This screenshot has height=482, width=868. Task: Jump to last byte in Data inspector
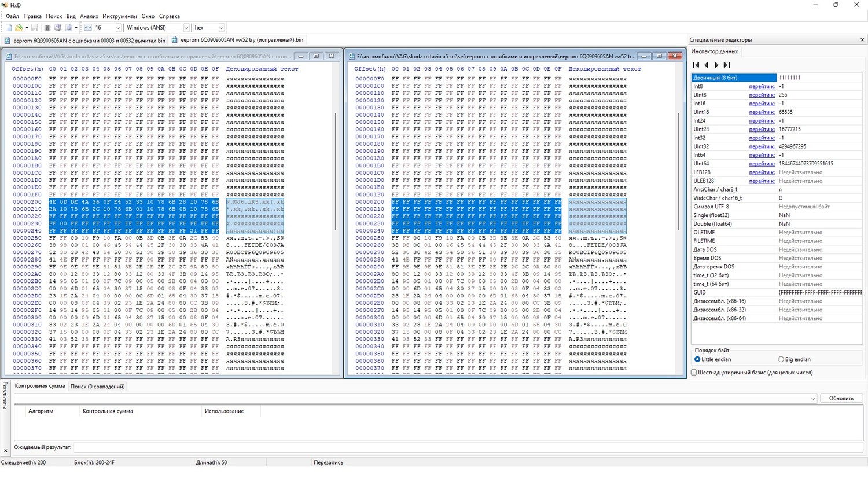coord(727,65)
